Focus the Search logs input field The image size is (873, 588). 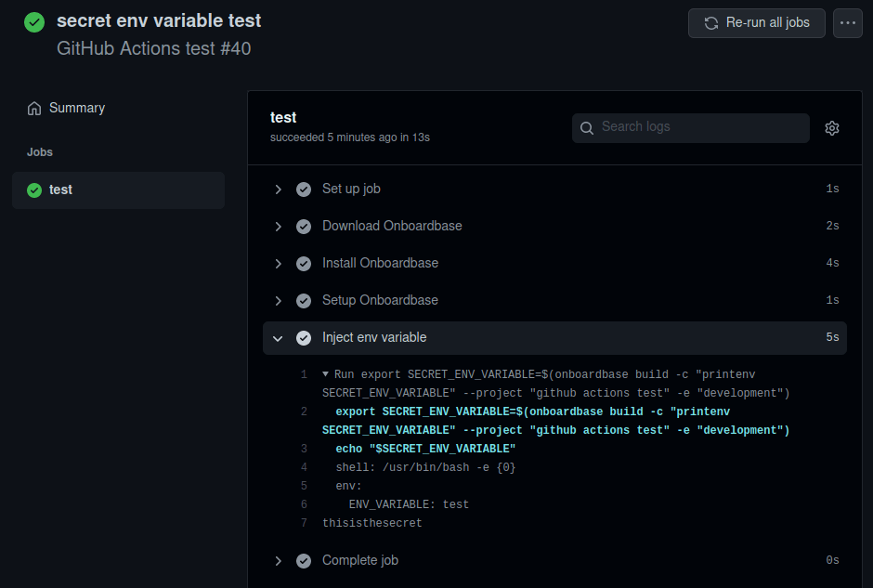(x=690, y=128)
